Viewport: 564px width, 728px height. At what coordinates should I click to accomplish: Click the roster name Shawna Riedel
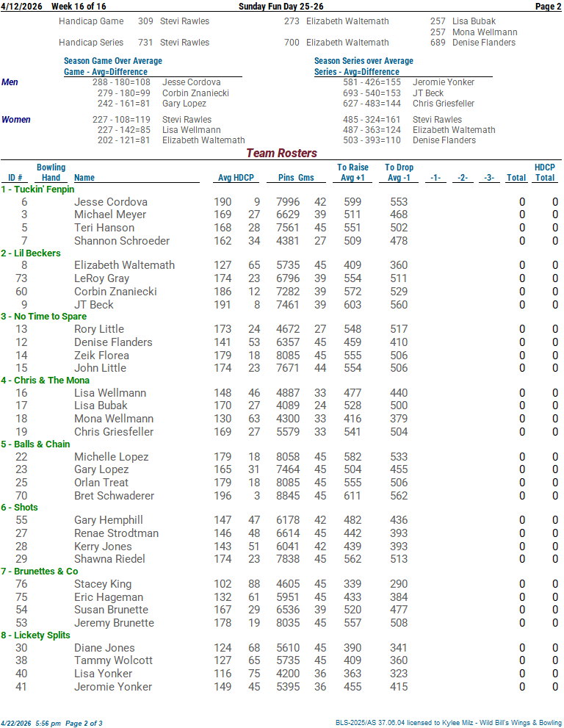[109, 559]
